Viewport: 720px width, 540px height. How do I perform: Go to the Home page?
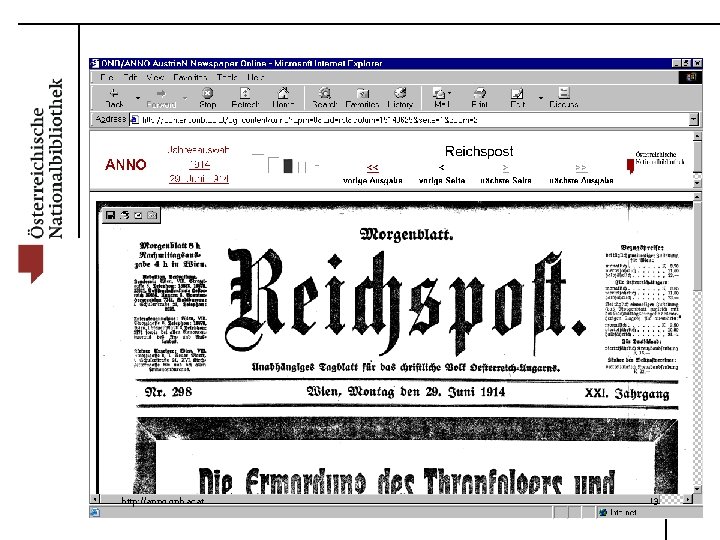tap(283, 98)
